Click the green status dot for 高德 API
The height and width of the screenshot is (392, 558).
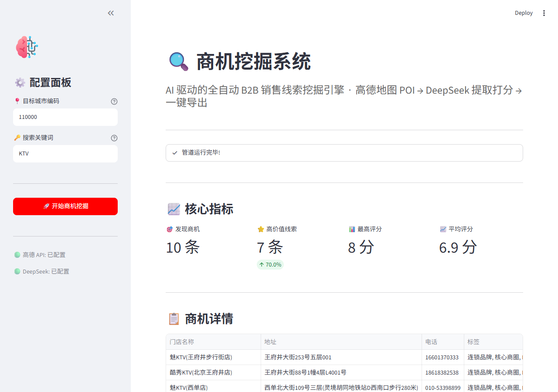point(17,255)
